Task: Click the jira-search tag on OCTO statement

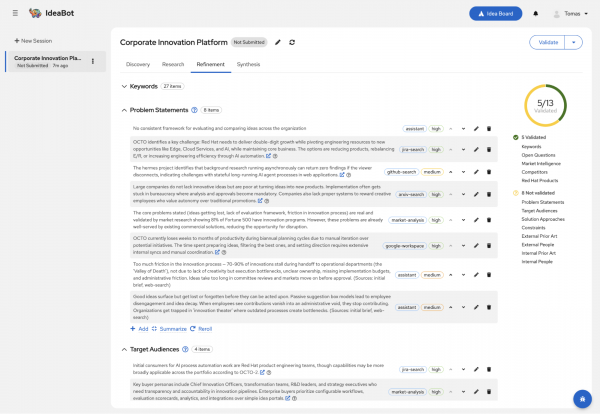Action: point(413,150)
